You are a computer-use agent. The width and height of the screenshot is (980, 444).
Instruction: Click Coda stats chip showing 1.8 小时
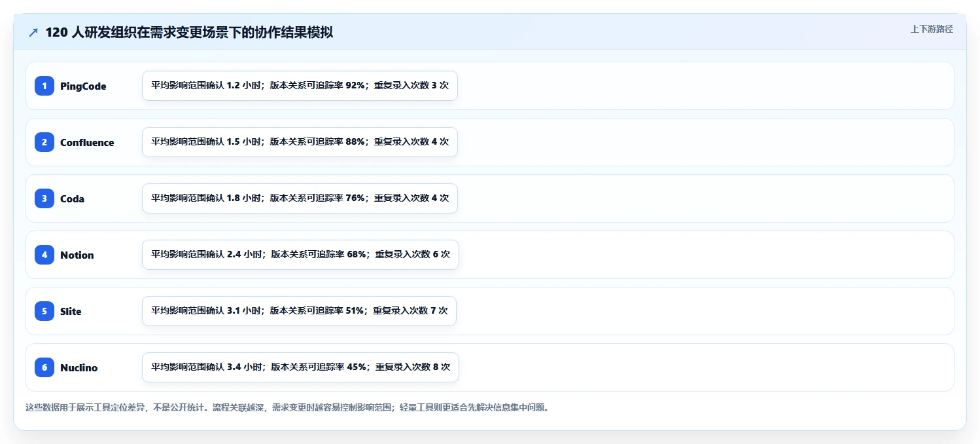[x=300, y=198]
